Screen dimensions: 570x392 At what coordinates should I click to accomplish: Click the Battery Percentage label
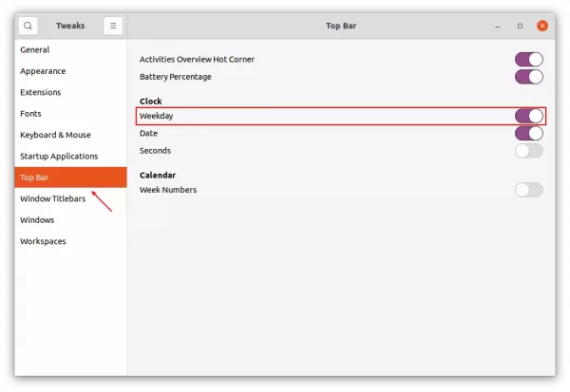tap(175, 77)
